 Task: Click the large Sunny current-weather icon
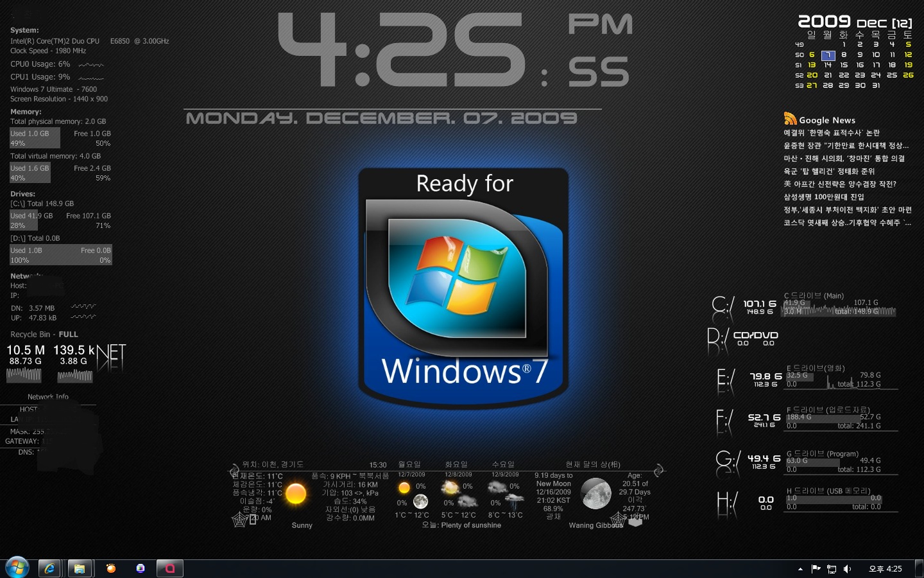(x=295, y=494)
